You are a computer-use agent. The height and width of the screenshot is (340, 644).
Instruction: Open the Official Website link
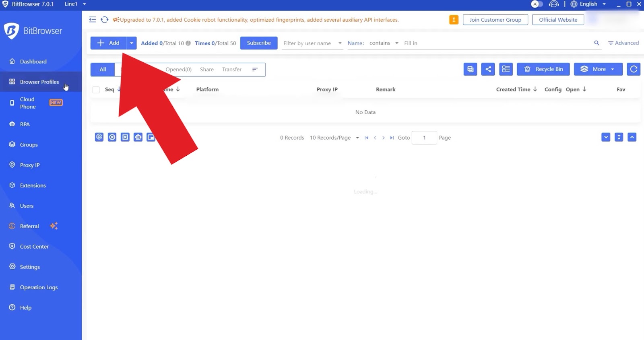pos(558,20)
